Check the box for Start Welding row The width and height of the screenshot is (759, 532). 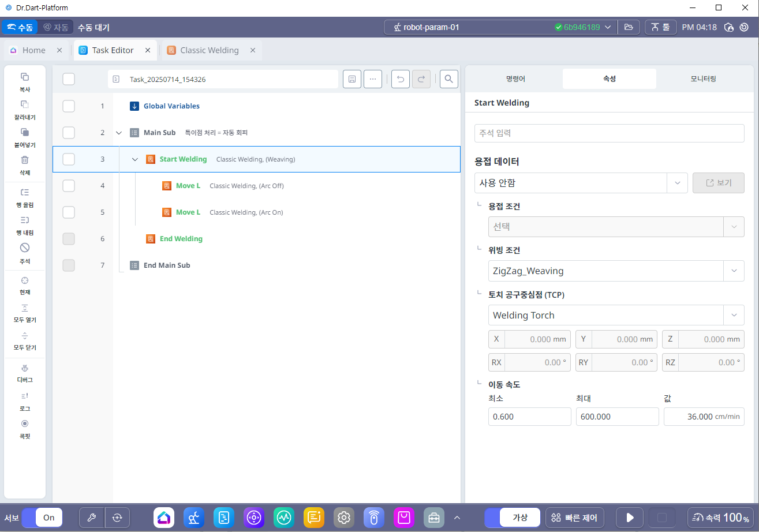pos(69,159)
